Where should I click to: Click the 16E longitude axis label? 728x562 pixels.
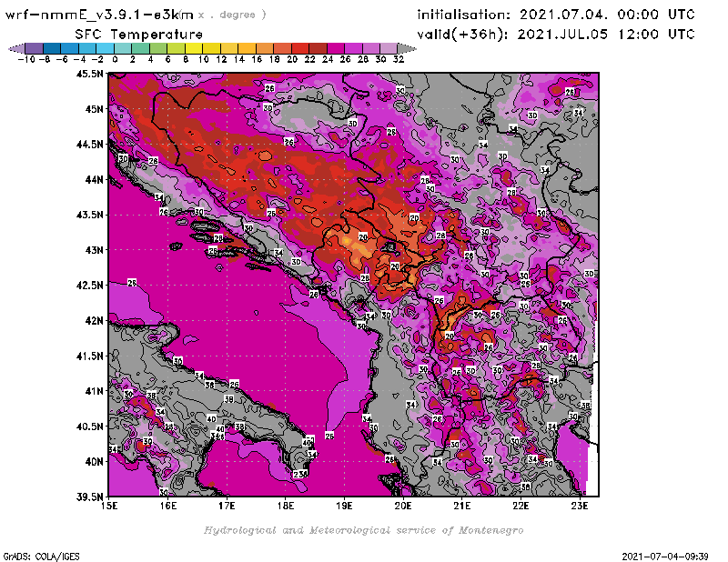(168, 506)
